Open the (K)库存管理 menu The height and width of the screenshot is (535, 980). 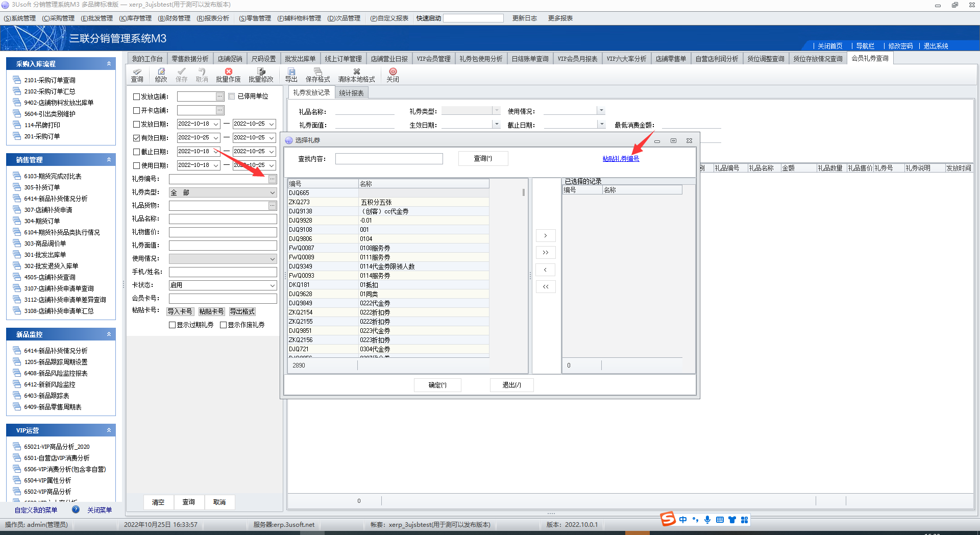135,18
